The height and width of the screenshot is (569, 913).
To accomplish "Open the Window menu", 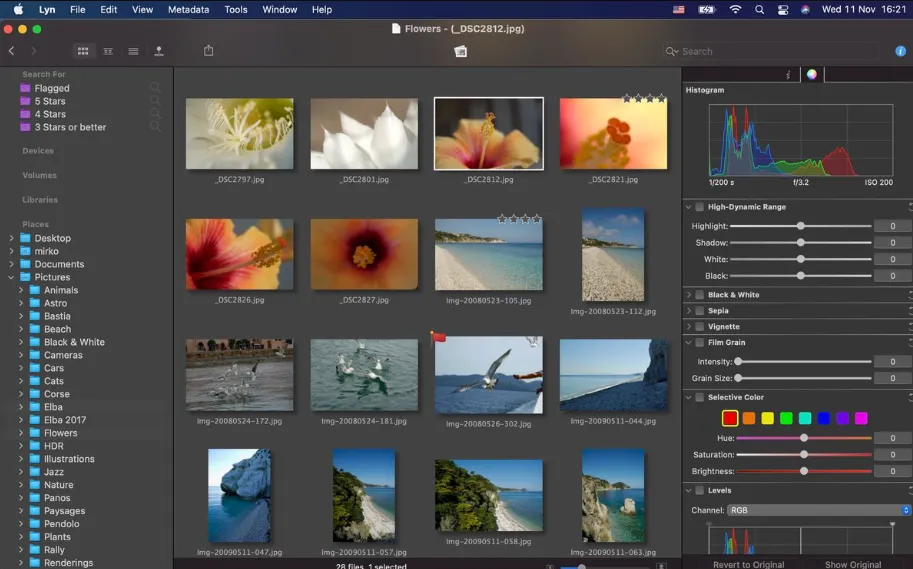I will point(279,9).
